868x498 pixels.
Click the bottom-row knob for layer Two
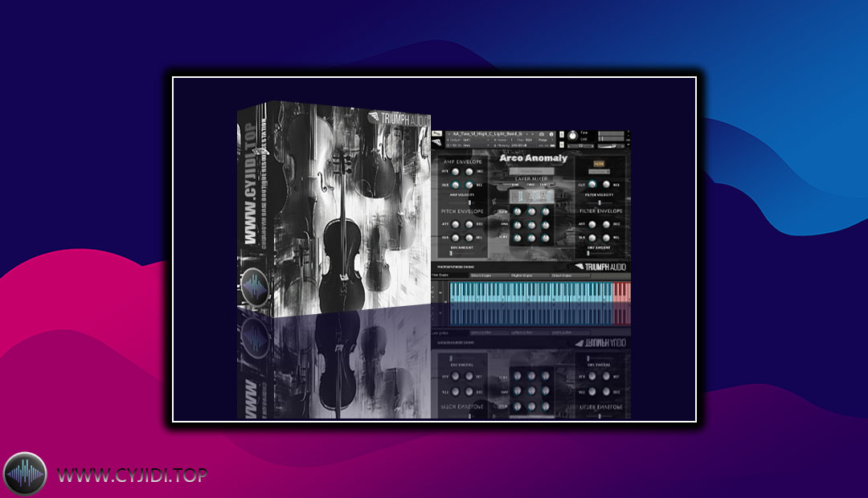coord(531,239)
